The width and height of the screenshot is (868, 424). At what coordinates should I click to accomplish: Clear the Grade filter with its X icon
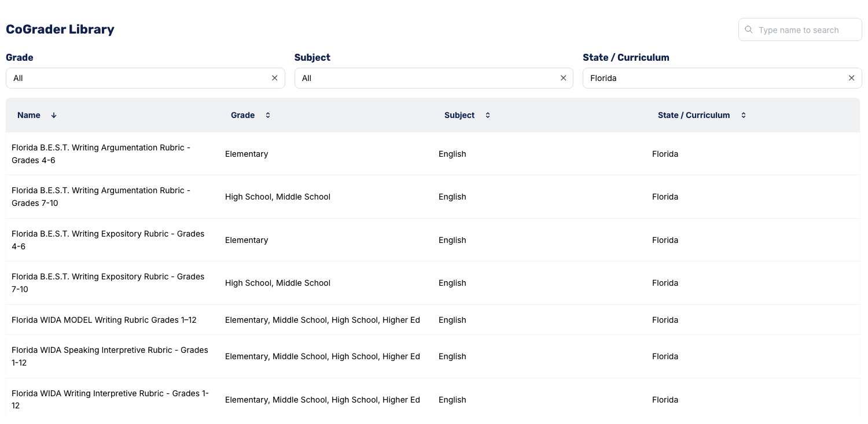tap(274, 78)
